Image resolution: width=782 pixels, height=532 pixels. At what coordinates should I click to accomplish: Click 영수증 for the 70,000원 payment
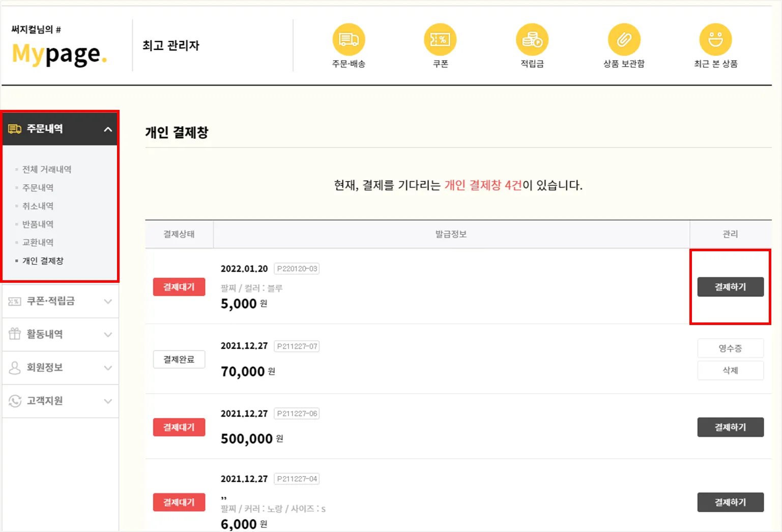730,348
